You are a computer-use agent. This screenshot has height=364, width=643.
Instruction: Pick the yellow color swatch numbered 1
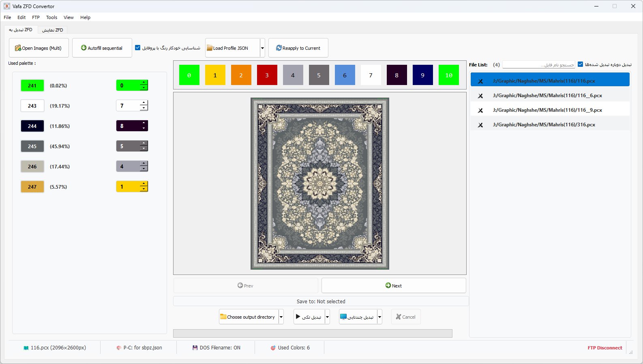215,75
